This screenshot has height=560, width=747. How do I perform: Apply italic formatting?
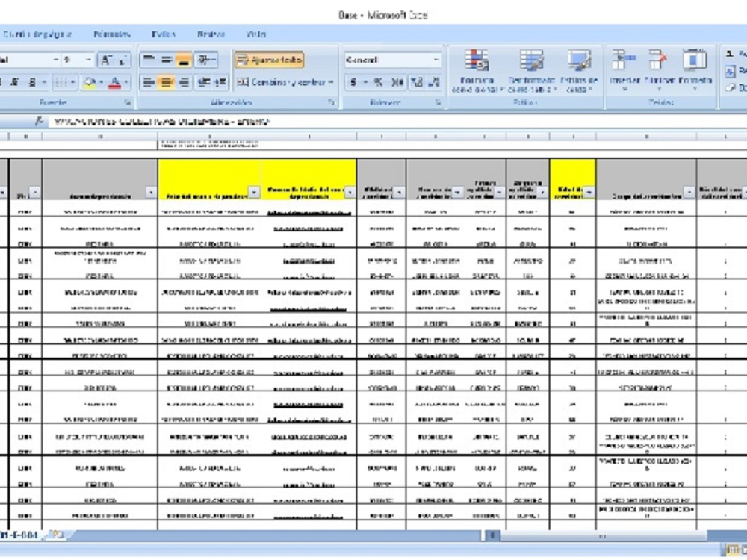[x=14, y=82]
